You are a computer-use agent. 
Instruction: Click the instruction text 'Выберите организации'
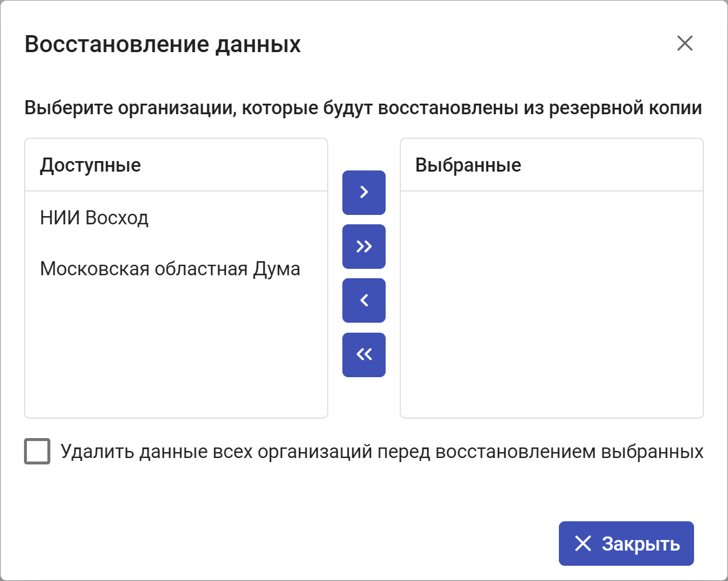click(131, 108)
